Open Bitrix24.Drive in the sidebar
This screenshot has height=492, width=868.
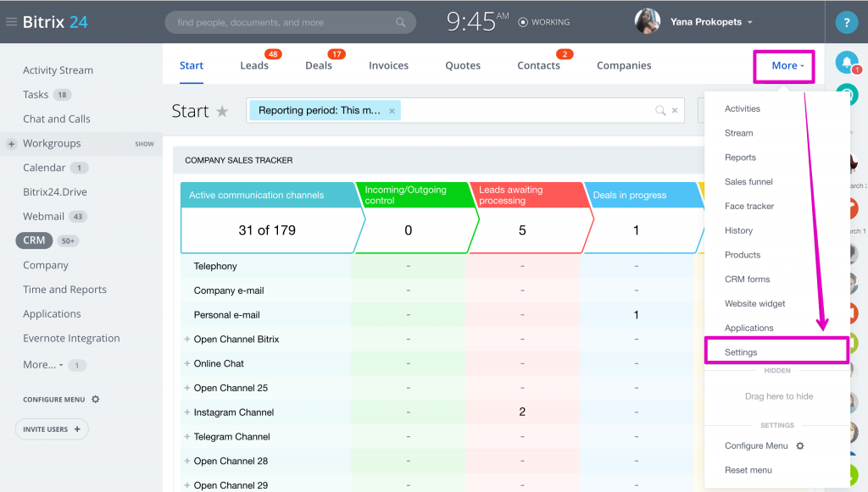[x=55, y=192]
